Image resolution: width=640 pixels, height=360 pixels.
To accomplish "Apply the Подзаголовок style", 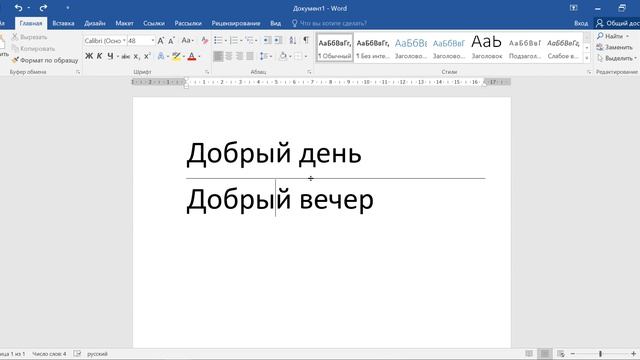I will point(525,48).
